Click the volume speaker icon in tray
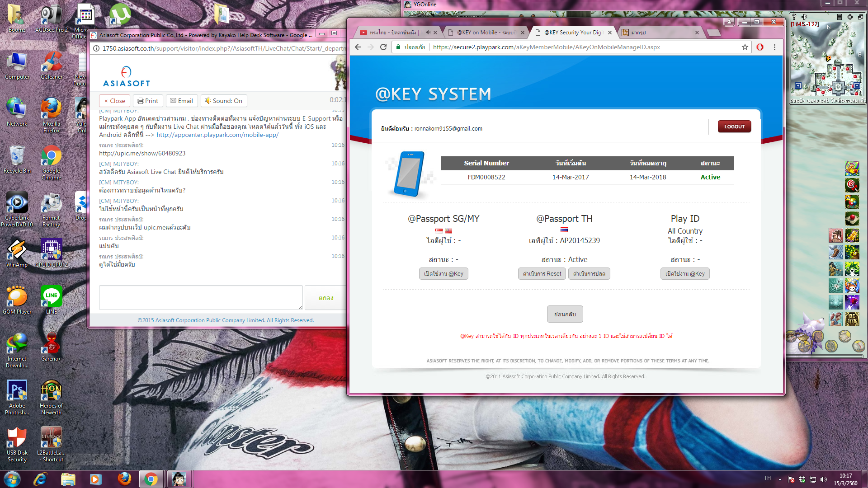The height and width of the screenshot is (488, 868). click(823, 479)
